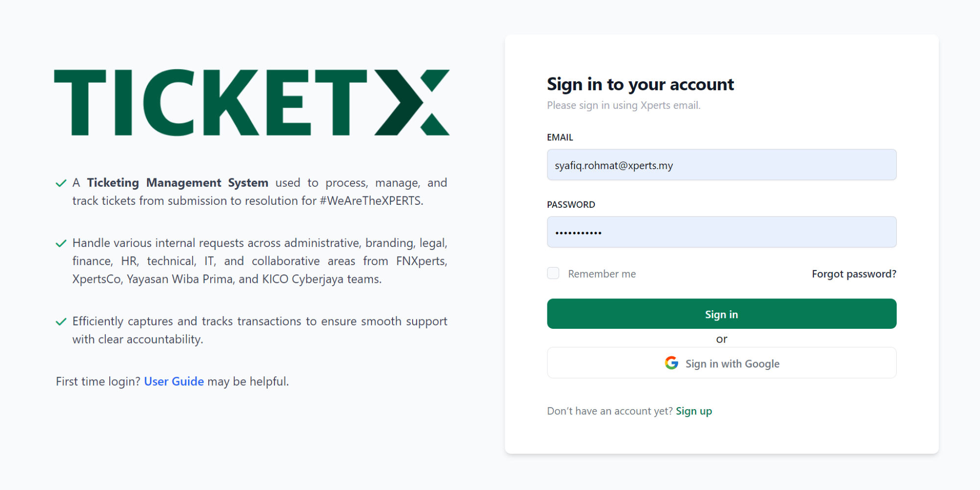980x490 pixels.
Task: Choose Sign in with Google
Action: [x=721, y=363]
